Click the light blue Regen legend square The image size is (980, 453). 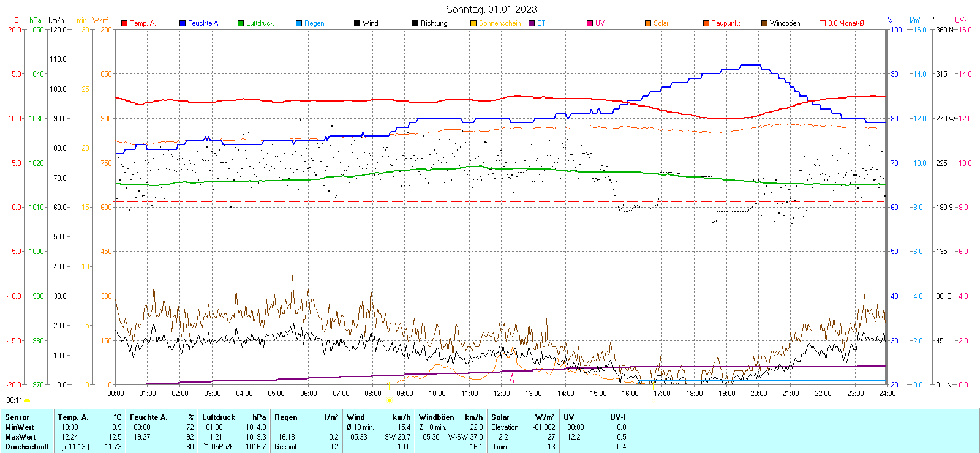click(299, 23)
